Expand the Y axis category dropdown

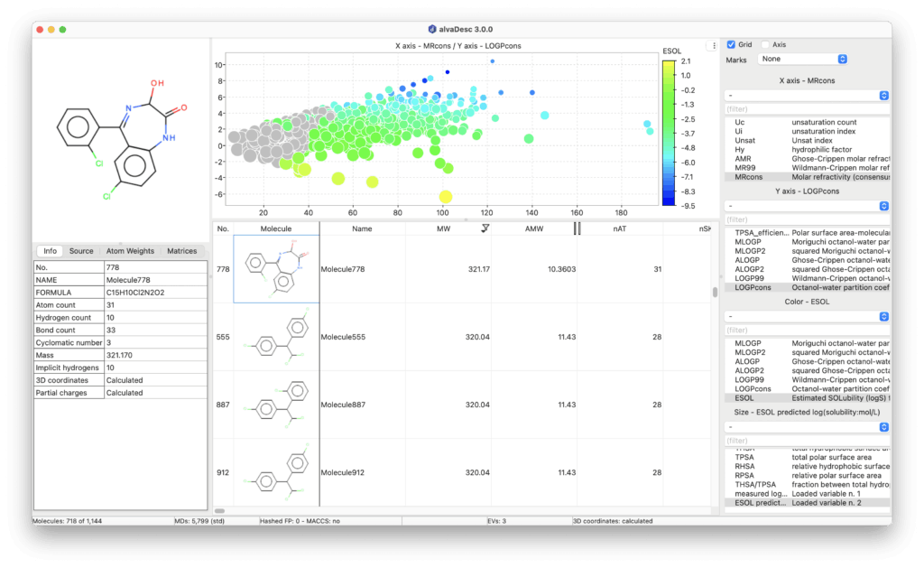click(808, 206)
